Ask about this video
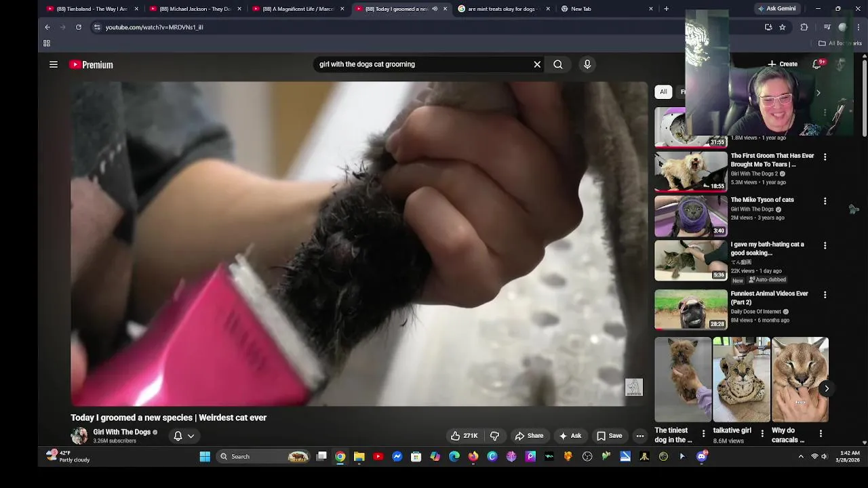 [x=570, y=436]
